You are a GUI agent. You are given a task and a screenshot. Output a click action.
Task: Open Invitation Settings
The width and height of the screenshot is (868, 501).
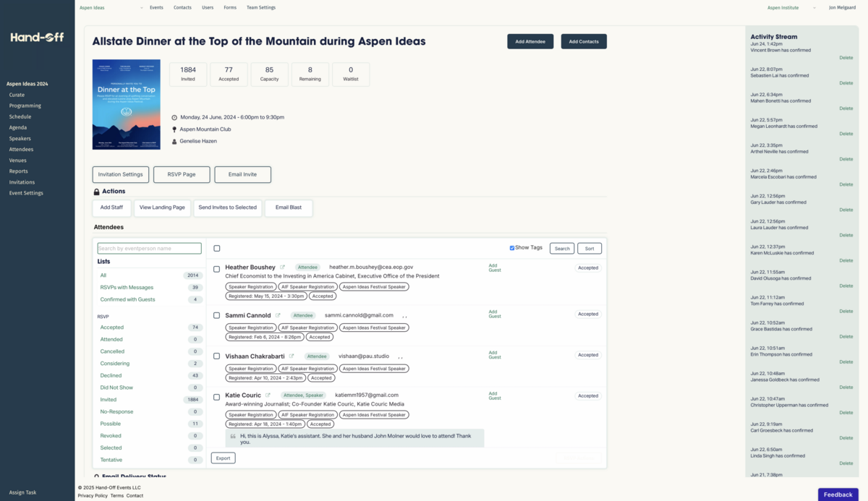121,174
